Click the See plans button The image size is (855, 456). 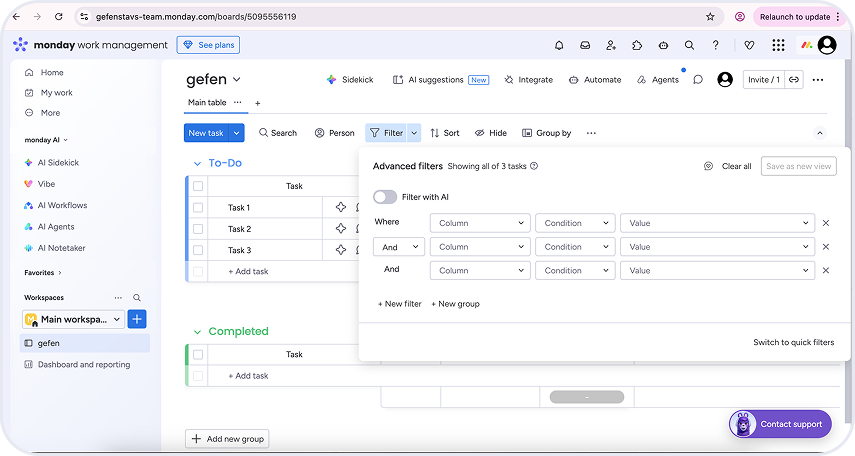tap(208, 45)
